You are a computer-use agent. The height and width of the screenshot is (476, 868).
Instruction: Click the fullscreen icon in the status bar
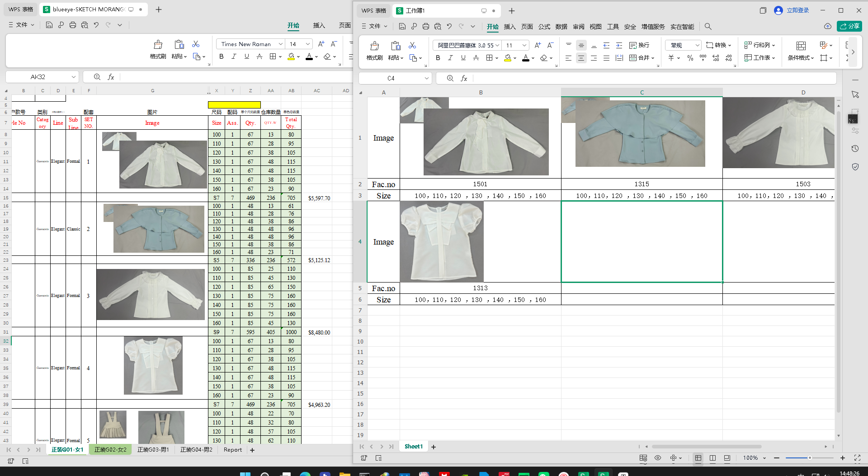pos(857,458)
